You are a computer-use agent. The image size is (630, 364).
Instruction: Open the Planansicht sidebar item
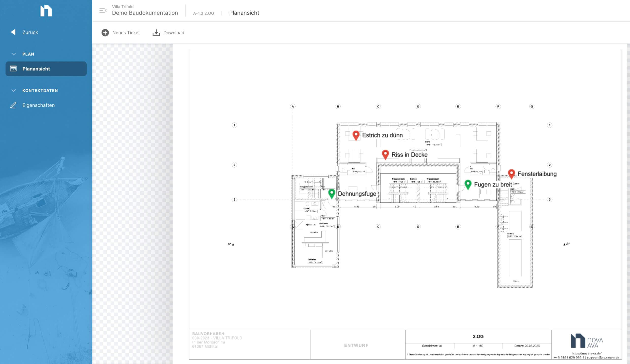(x=36, y=69)
